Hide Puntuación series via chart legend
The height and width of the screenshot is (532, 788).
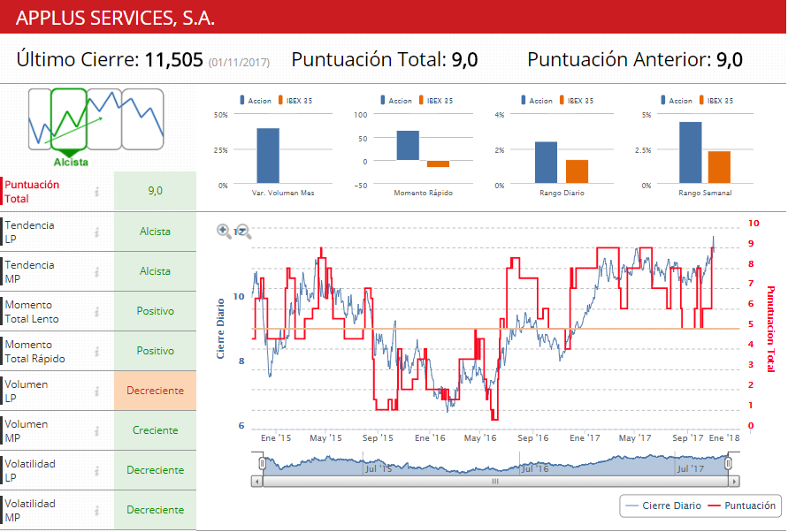(741, 505)
